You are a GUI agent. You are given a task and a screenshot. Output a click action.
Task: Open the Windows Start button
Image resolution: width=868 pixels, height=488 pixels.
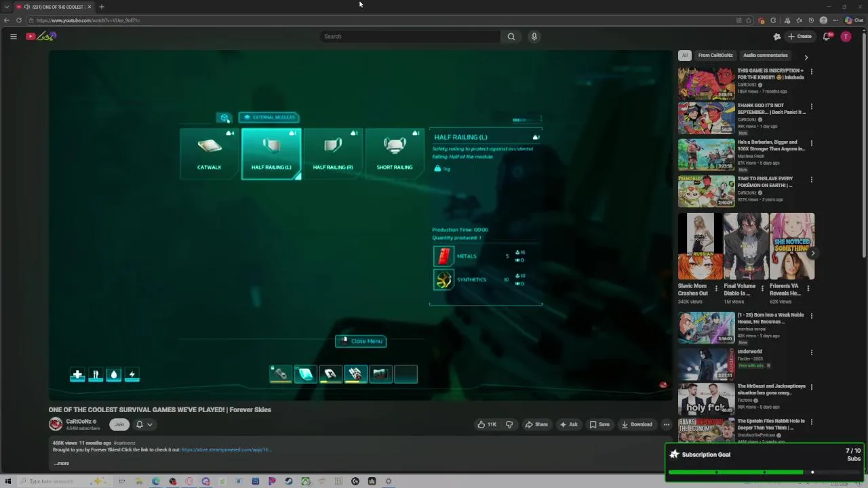point(8,481)
